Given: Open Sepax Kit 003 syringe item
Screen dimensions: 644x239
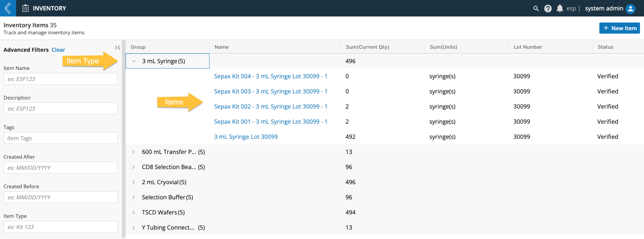Looking at the screenshot, I should [x=270, y=91].
